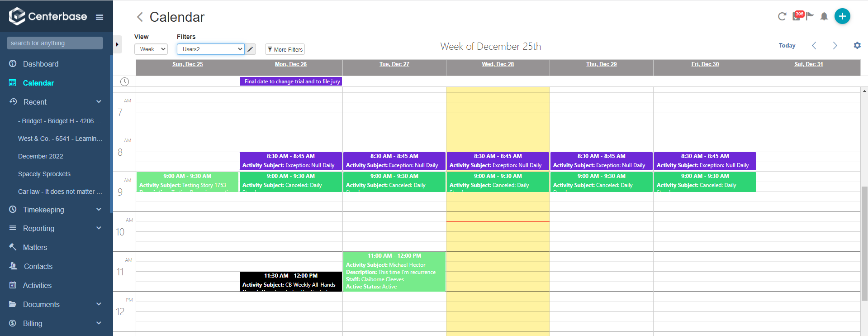Viewport: 868px width, 336px height.
Task: Open Matters from the sidebar
Action: 35,247
